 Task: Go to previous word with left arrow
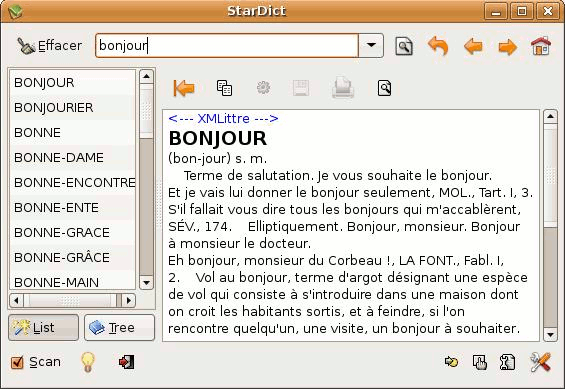click(473, 47)
